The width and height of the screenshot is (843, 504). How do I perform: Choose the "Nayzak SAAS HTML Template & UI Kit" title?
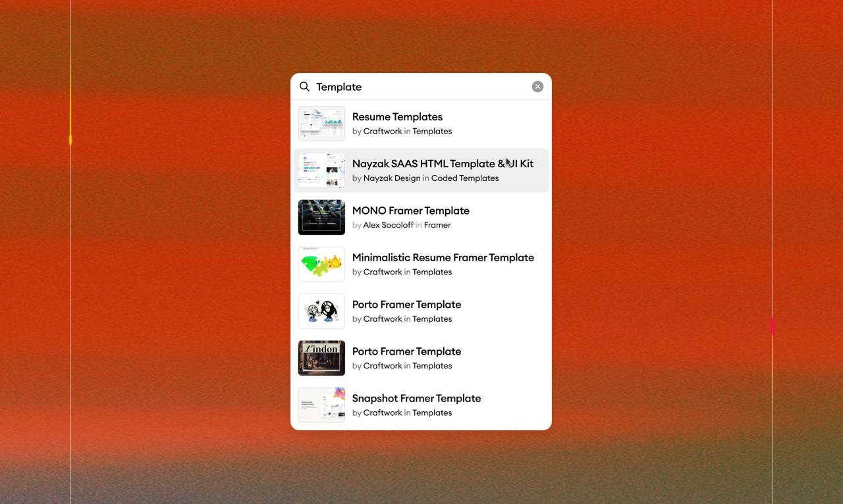(442, 164)
